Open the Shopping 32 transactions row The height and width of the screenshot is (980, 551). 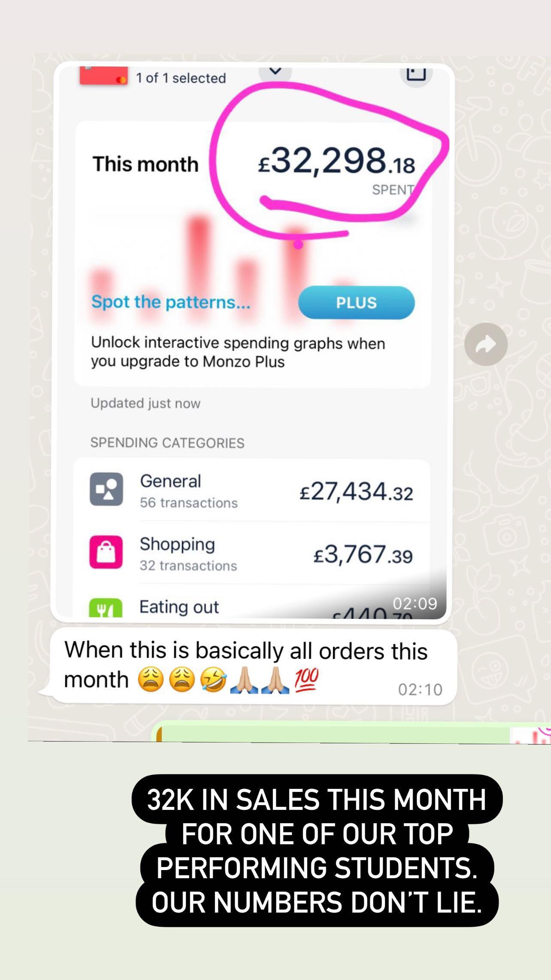tap(251, 553)
